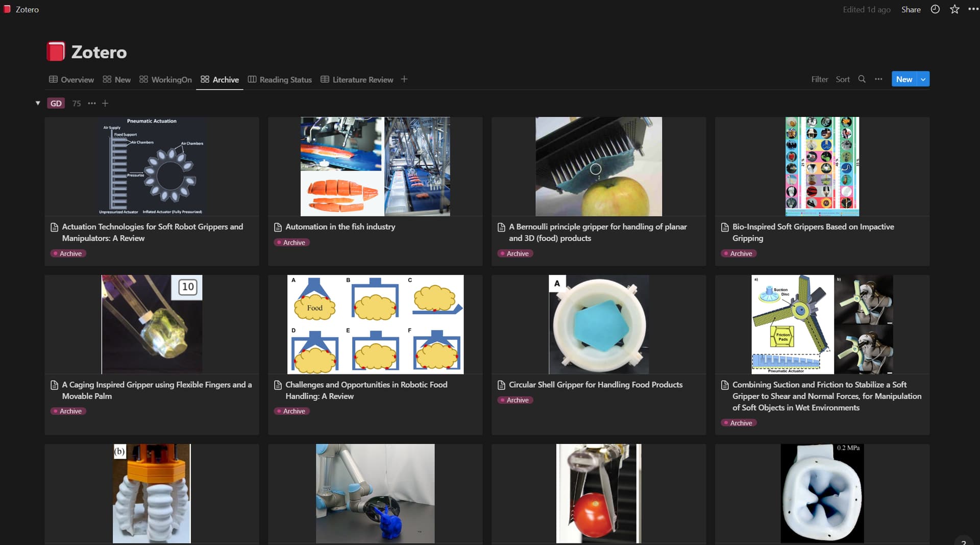The height and width of the screenshot is (545, 980).
Task: Open the dropdown arrow next to New button
Action: 923,79
